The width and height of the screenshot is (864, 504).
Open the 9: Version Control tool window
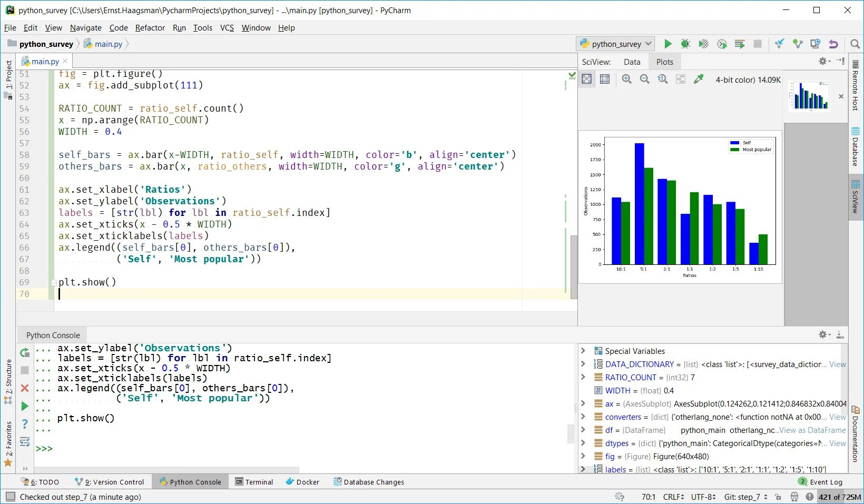(110, 482)
